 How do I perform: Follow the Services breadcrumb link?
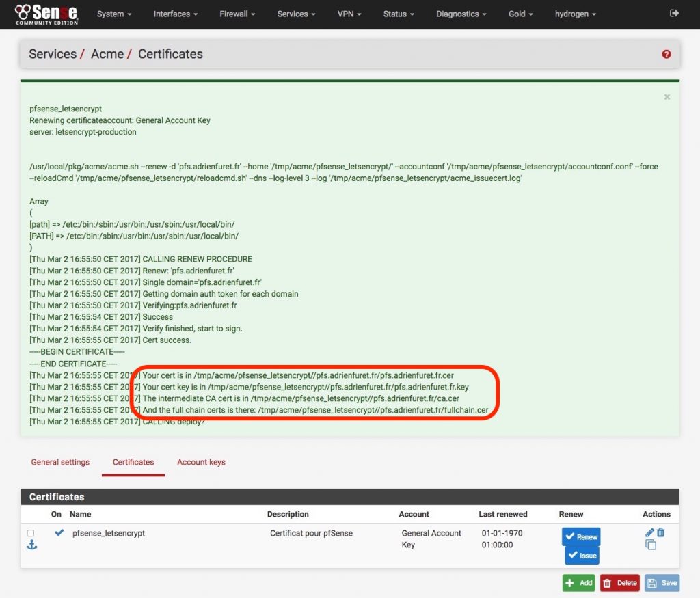[x=53, y=54]
